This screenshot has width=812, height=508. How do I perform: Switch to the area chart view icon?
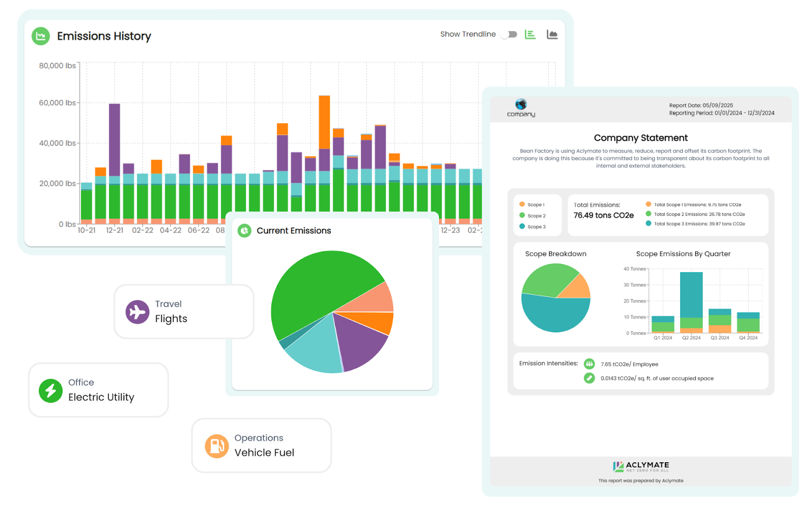point(552,34)
